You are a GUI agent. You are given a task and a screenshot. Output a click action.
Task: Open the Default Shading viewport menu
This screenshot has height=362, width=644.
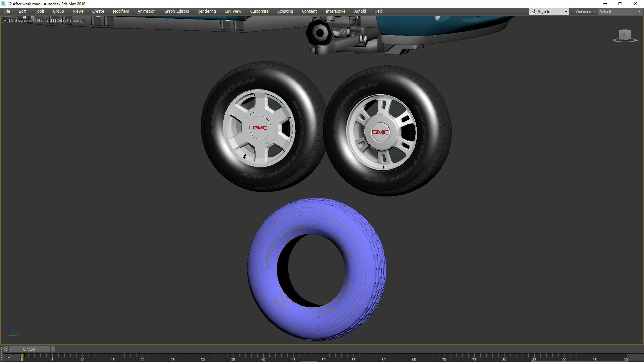click(70, 20)
